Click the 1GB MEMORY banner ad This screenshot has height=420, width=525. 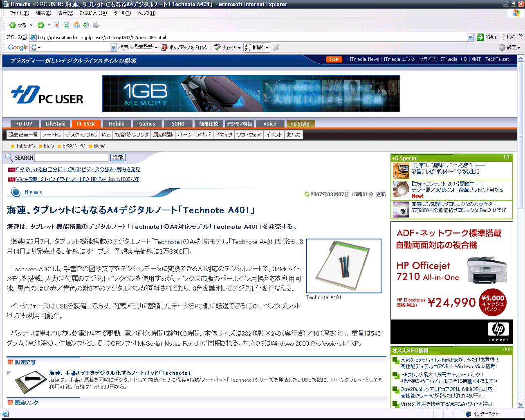tap(251, 94)
